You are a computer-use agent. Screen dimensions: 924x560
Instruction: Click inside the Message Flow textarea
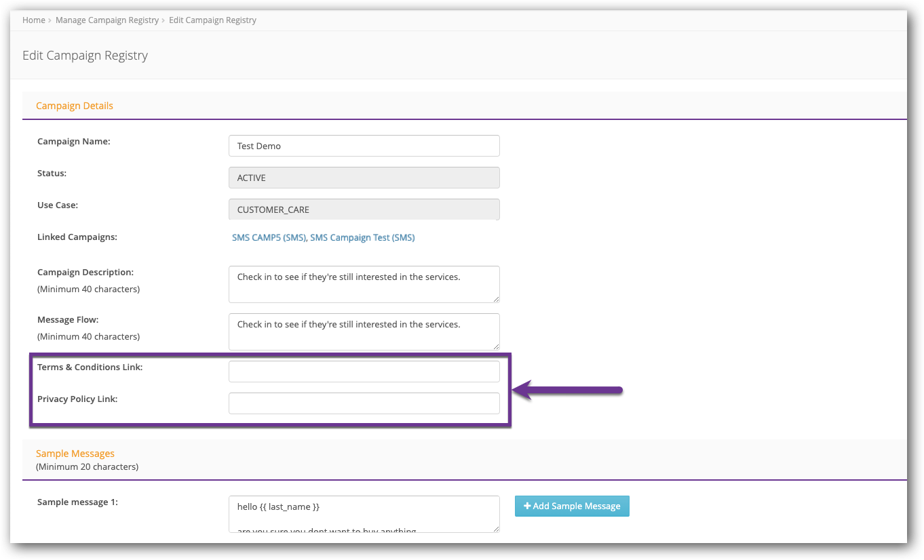(x=364, y=331)
